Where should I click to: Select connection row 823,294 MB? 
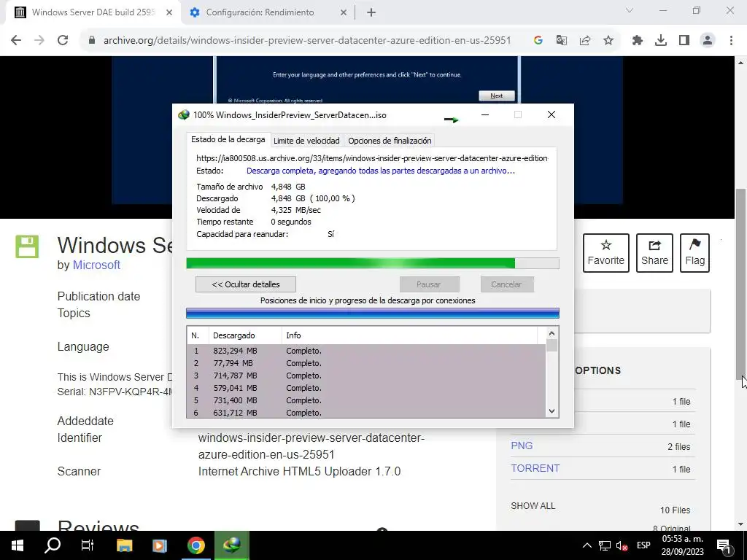(x=366, y=351)
